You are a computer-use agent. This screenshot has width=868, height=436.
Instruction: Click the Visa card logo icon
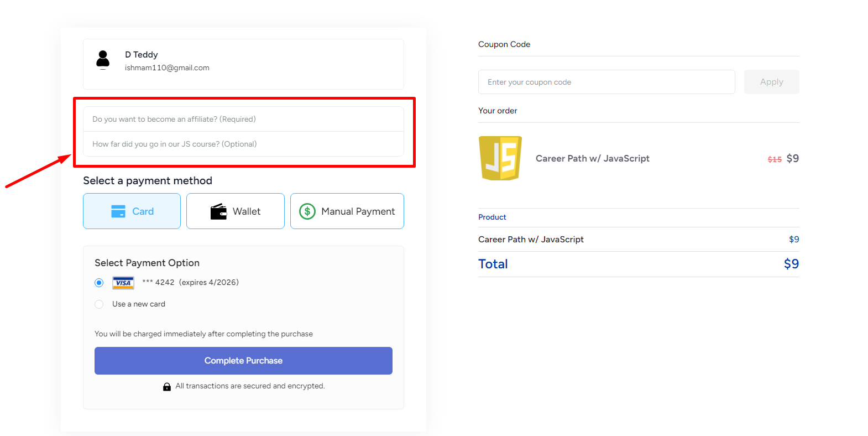pyautogui.click(x=123, y=283)
